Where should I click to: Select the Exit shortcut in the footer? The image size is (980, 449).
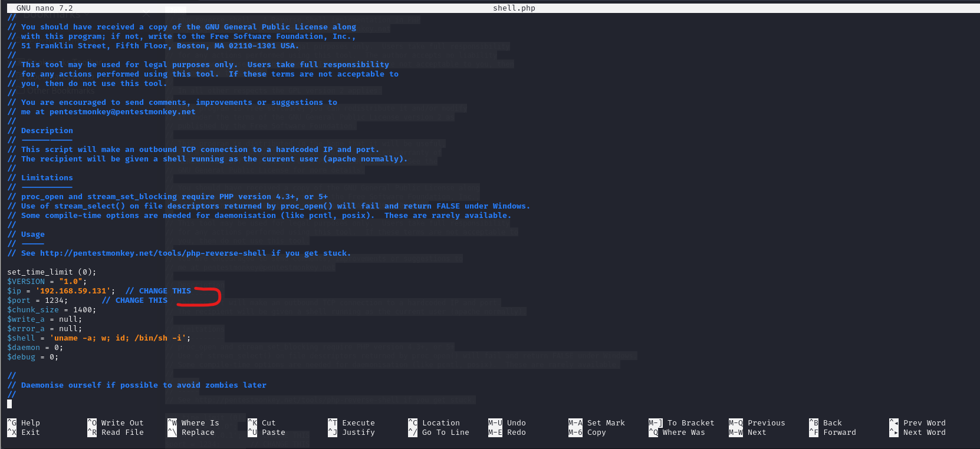pyautogui.click(x=24, y=433)
